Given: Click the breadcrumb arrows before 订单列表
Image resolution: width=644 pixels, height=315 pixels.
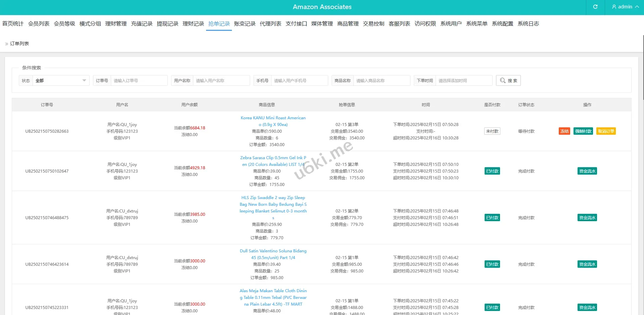Looking at the screenshot, I should click(6, 44).
